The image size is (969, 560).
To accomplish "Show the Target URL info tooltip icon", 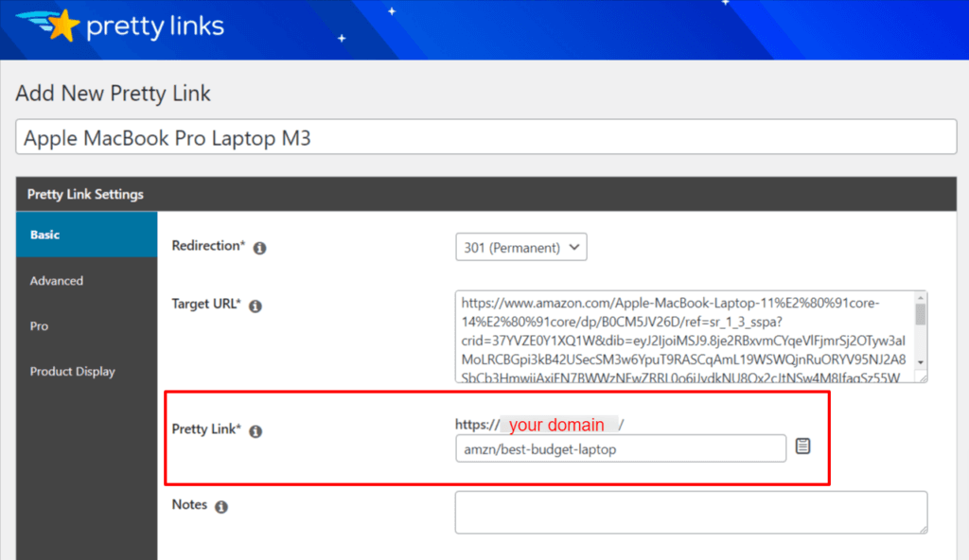I will 255,306.
